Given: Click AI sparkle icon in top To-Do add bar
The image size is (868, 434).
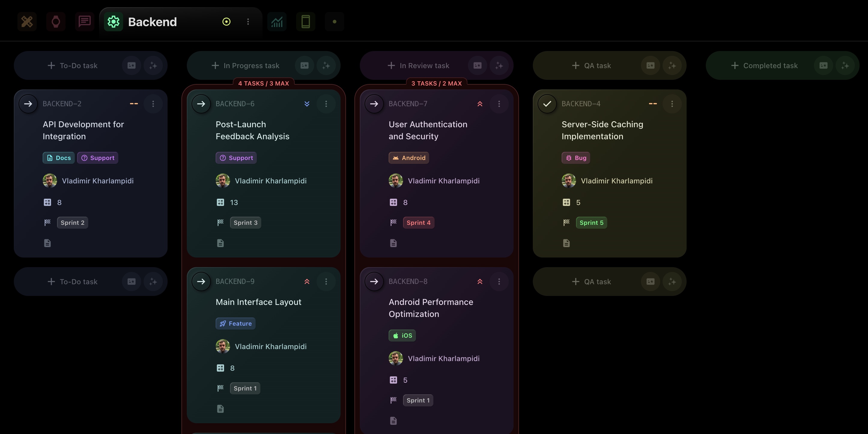Looking at the screenshot, I should click(153, 65).
